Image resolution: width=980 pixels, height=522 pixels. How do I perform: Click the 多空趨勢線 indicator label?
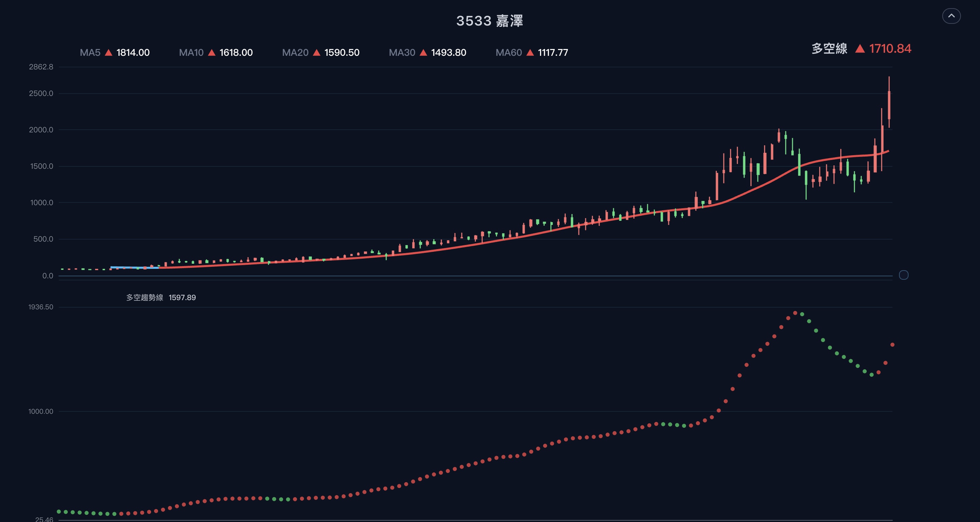[145, 297]
